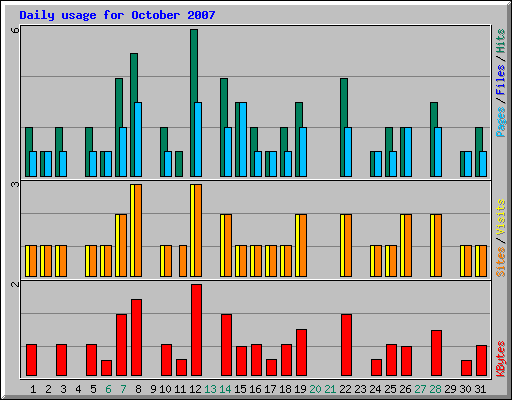The height and width of the screenshot is (400, 512).
Task: Select day label "29" on the x-axis
Action: coord(450,389)
